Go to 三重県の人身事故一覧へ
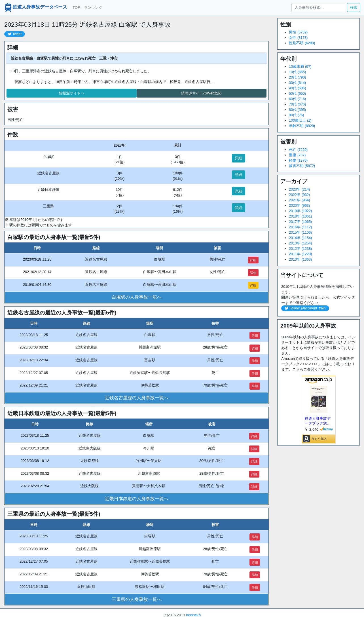The height and width of the screenshot is (625, 364). 136,599
